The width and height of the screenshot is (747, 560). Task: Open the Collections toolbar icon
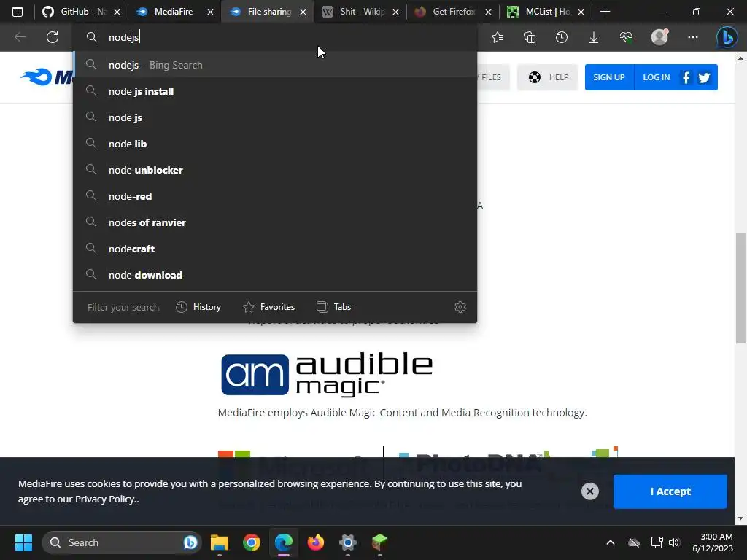click(x=530, y=37)
